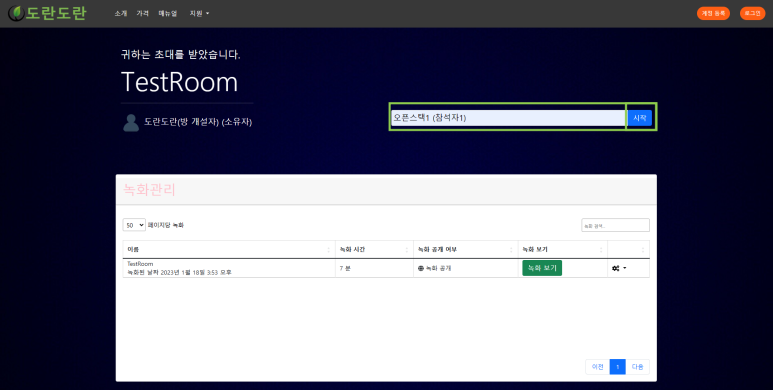Click the green 녹화 보기 button
773x390 pixels.
(542, 268)
